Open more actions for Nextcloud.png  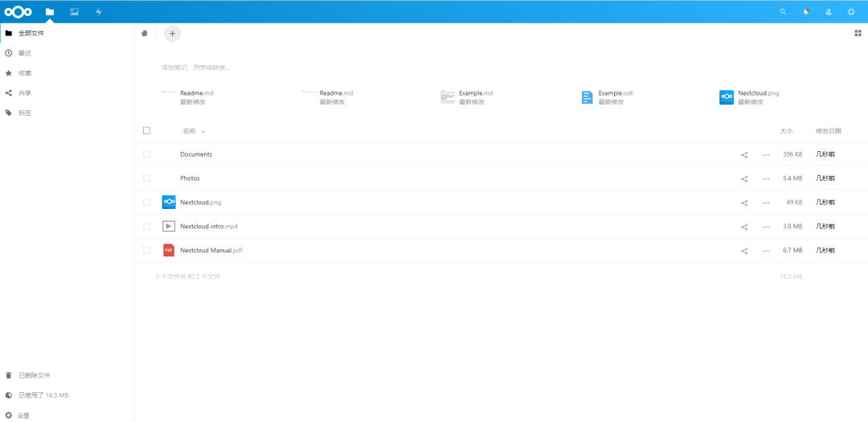click(766, 203)
